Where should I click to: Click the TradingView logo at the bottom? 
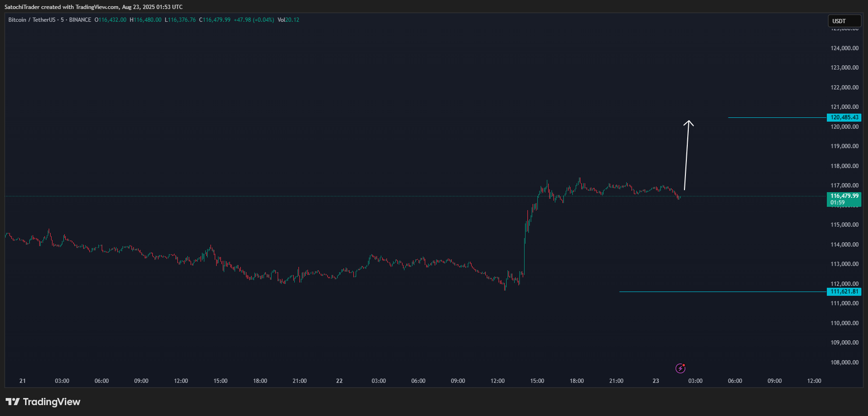click(43, 402)
